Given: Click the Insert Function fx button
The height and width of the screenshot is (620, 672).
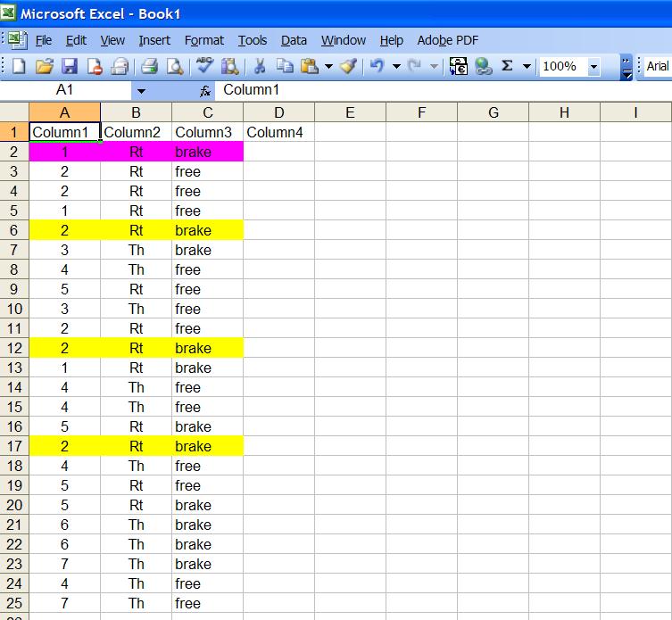Looking at the screenshot, I should 205,90.
